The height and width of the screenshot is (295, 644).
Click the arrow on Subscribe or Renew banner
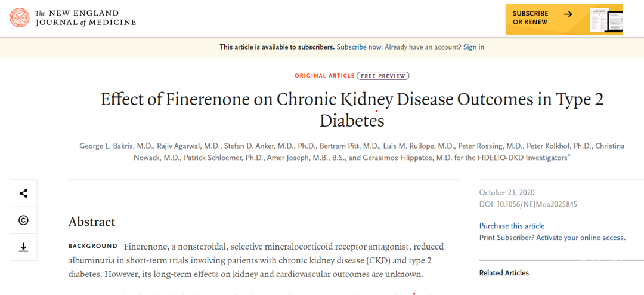pyautogui.click(x=568, y=14)
